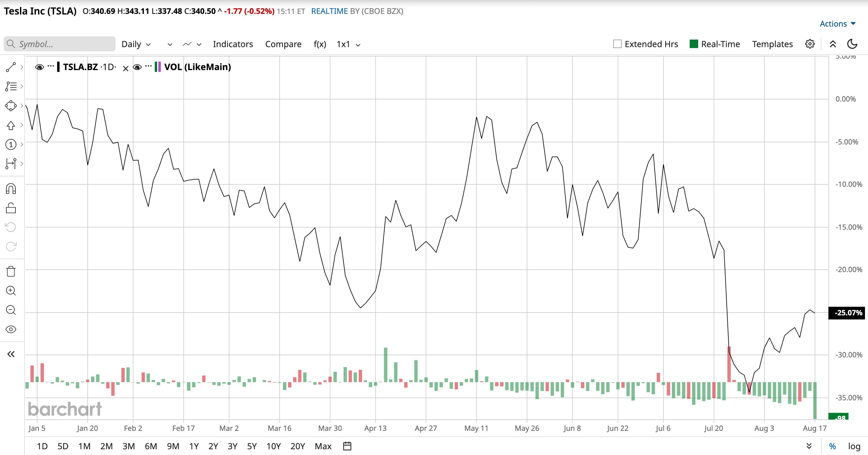
Task: Set the range to 2Y
Action: tap(213, 446)
